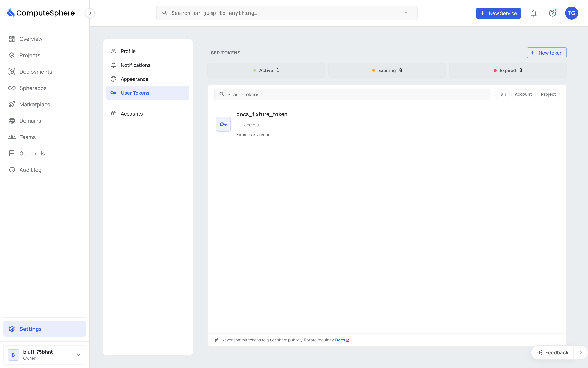This screenshot has width=588, height=368.
Task: Click the ⌘K shortcut badge
Action: click(407, 13)
